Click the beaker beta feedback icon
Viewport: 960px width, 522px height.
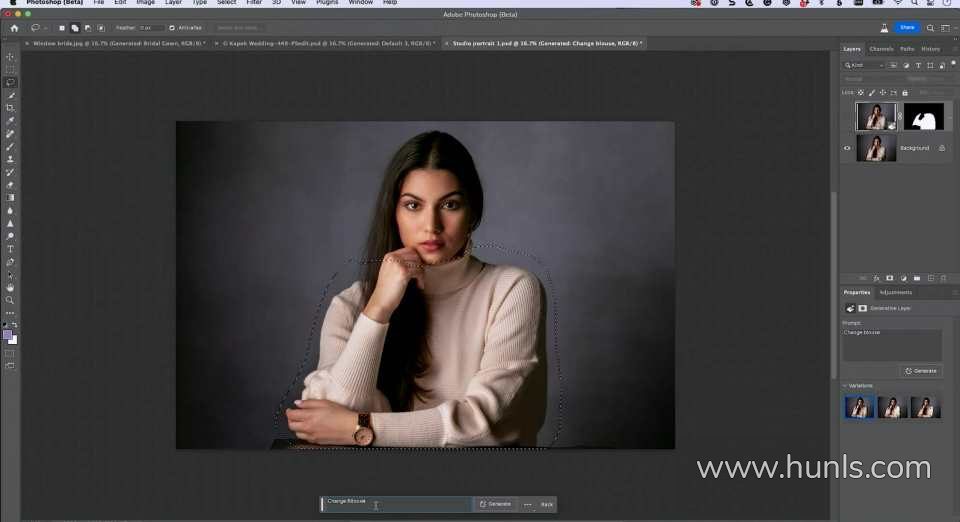884,28
